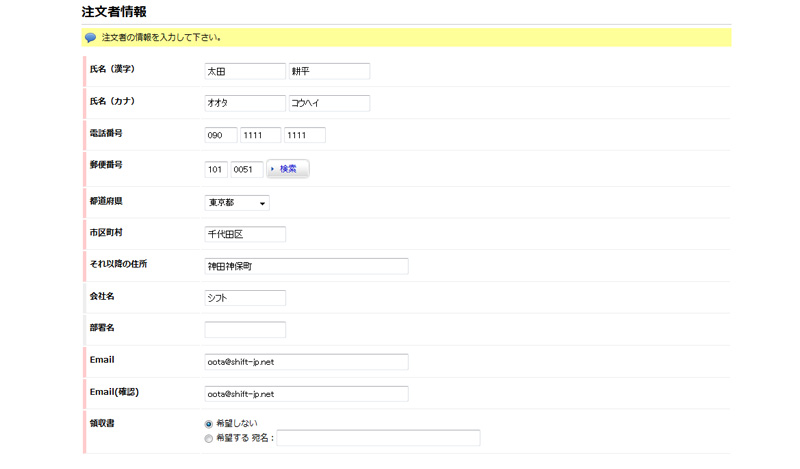The height and width of the screenshot is (469, 800).
Task: Click the postal code field containing 101
Action: click(x=216, y=169)
